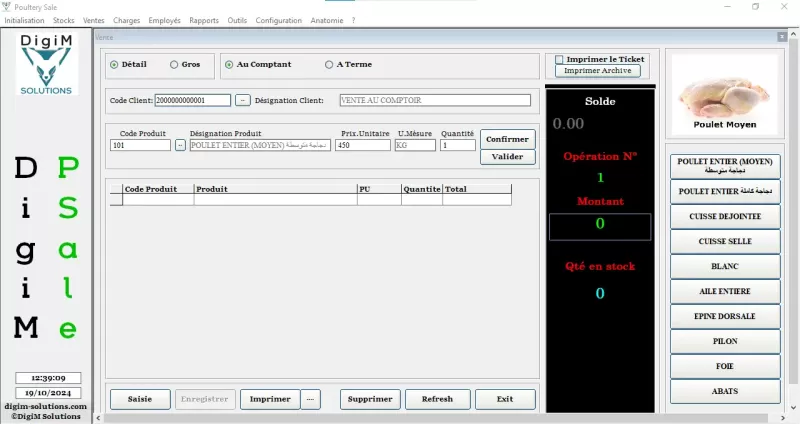The image size is (800, 424).
Task: Close the Vente inner window
Action: pos(781,37)
